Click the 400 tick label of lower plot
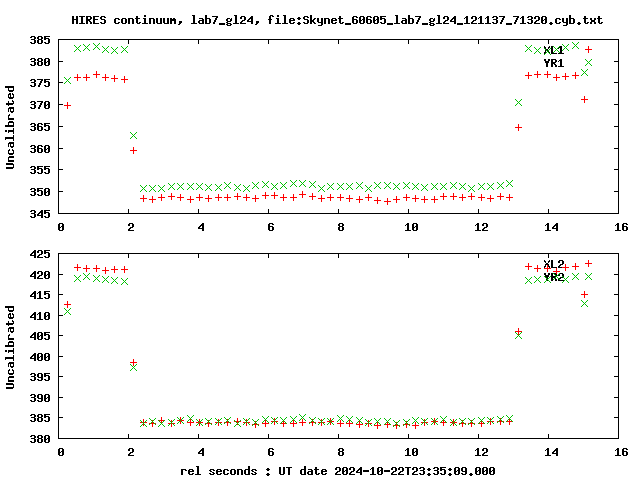The height and width of the screenshot is (480, 640). pos(40,357)
